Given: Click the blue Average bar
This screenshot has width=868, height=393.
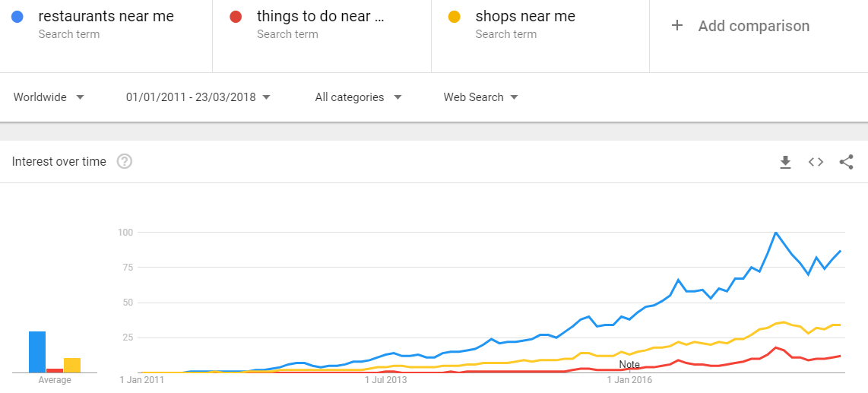Looking at the screenshot, I should tap(37, 352).
